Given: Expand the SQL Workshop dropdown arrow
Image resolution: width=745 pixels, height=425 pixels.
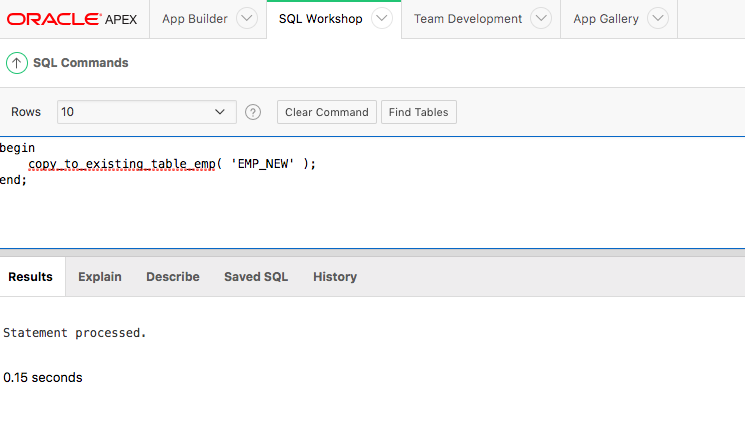Looking at the screenshot, I should point(381,19).
